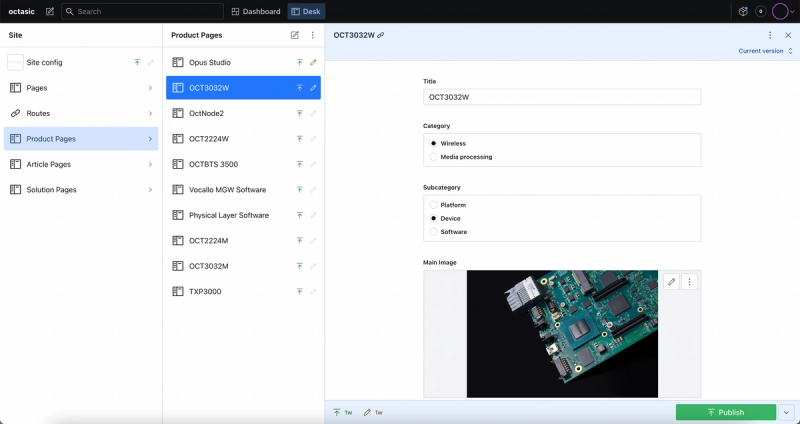Open Site config item
Screen dimensions: 800x424
(81, 62)
